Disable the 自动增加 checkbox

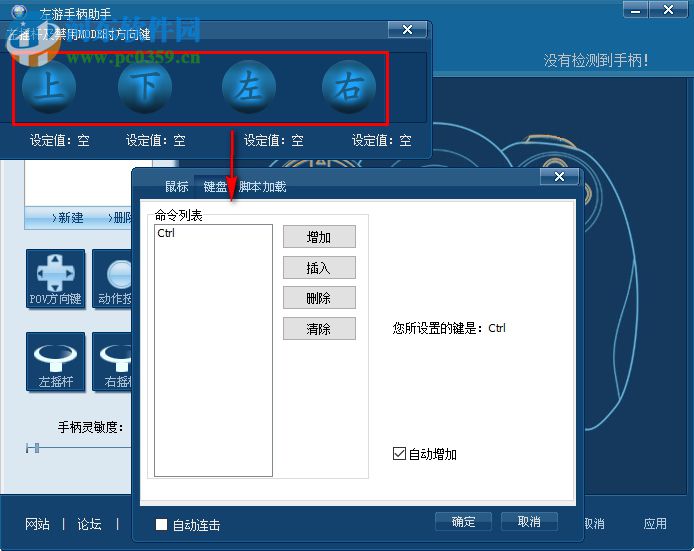click(x=400, y=454)
